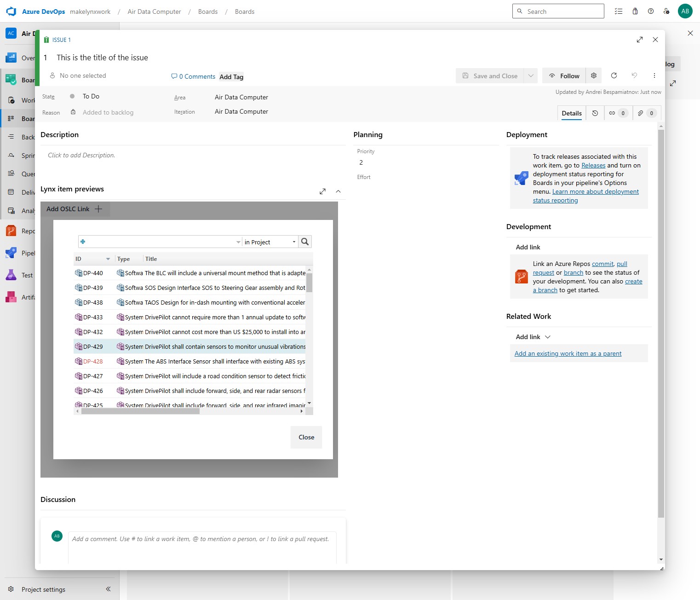Maximize the Lynx item previews section
Image resolution: width=700 pixels, height=600 pixels.
323,191
